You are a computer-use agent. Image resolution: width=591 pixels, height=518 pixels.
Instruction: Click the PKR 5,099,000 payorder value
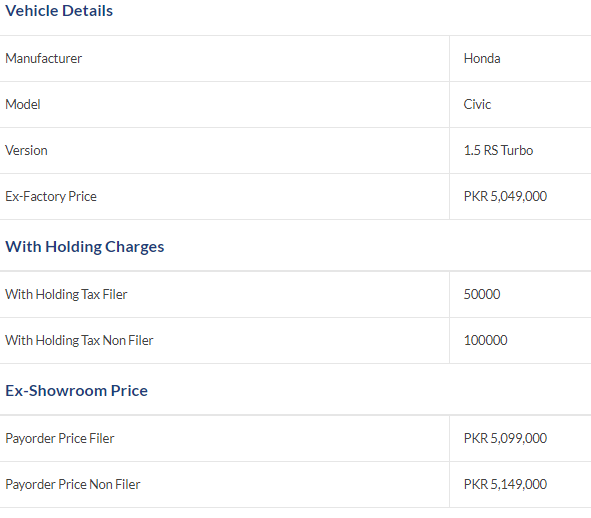[505, 438]
